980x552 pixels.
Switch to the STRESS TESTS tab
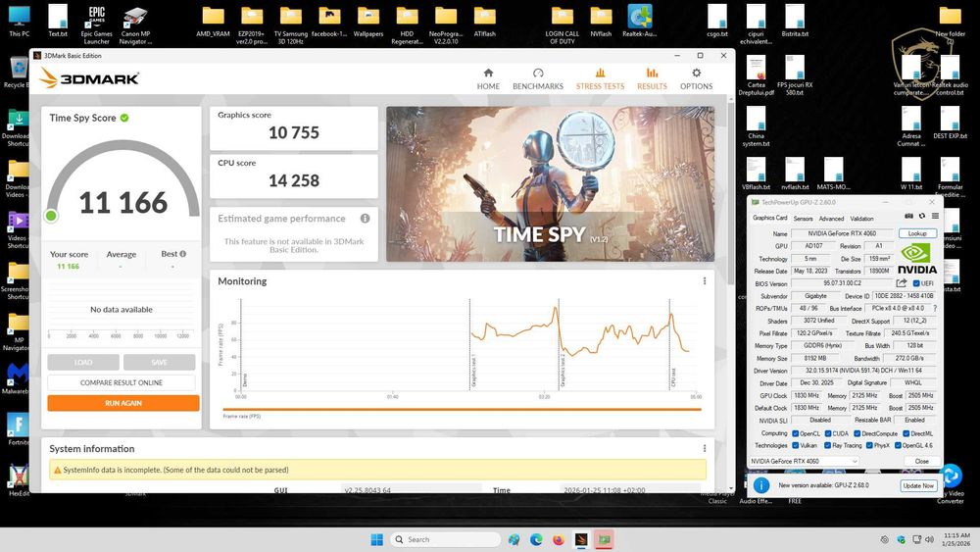pos(600,78)
